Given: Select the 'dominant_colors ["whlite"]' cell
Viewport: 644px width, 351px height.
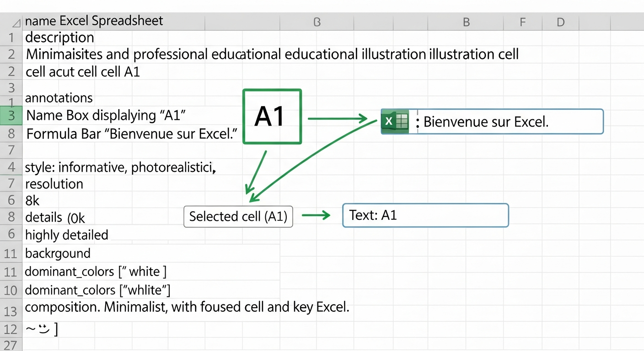Looking at the screenshot, I should pyautogui.click(x=98, y=290).
